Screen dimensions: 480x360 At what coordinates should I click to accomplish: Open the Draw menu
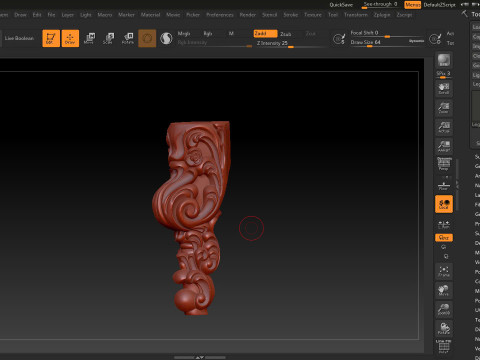click(x=20, y=15)
